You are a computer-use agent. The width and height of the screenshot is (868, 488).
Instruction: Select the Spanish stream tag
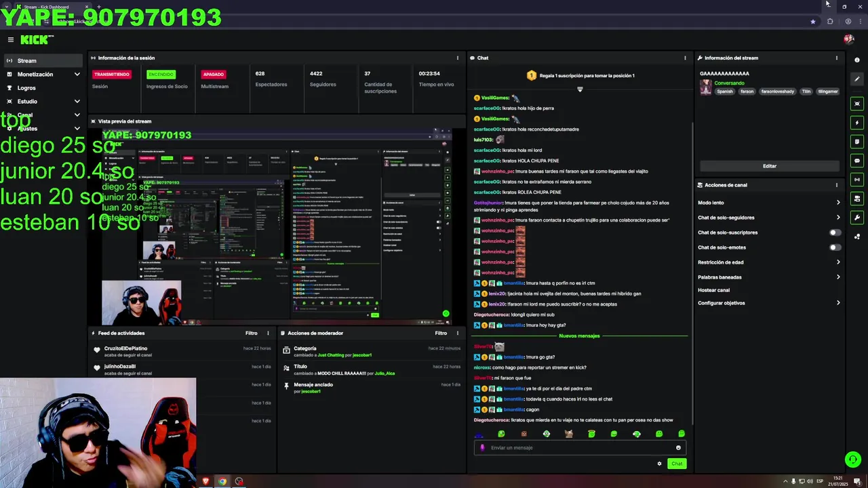click(x=725, y=91)
